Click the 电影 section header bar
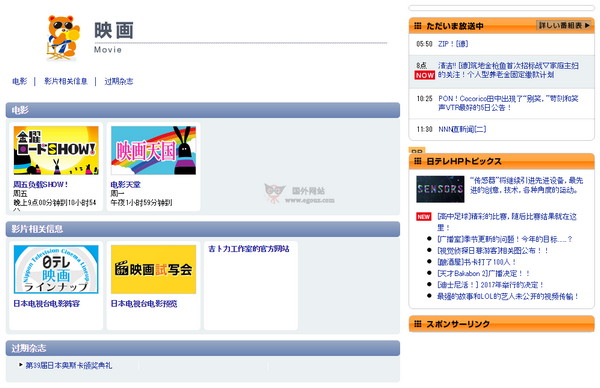 click(x=203, y=110)
